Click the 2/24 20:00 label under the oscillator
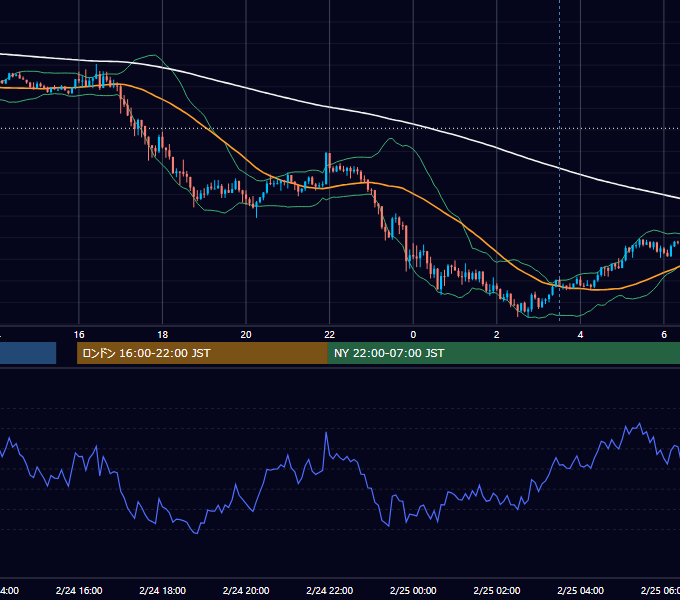 [x=246, y=590]
